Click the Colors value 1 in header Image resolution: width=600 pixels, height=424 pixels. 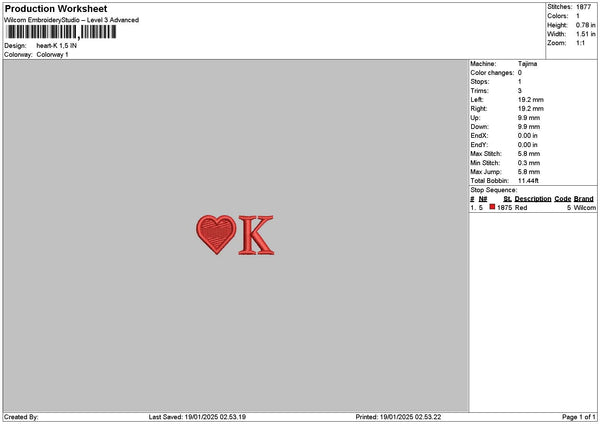[578, 16]
